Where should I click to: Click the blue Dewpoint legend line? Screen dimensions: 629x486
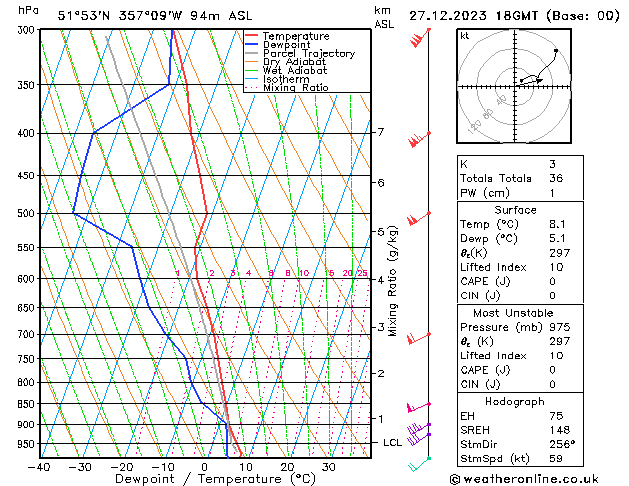coord(251,44)
